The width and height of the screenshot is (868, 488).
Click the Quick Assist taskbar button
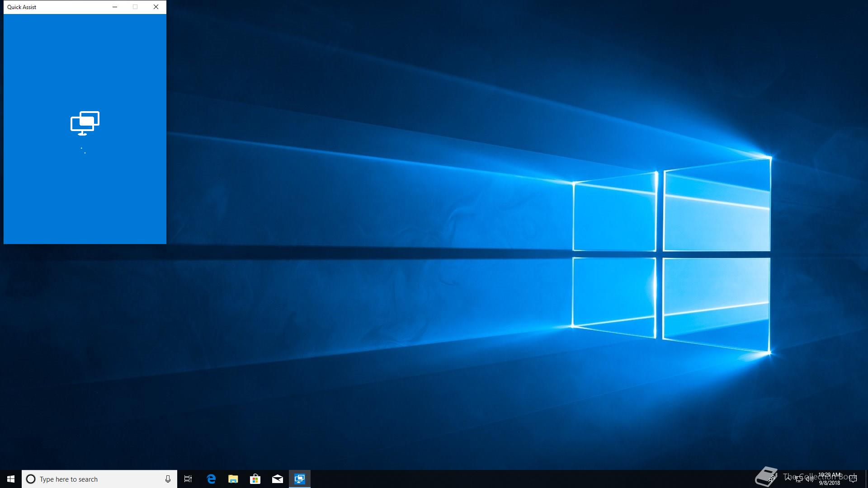click(x=300, y=479)
